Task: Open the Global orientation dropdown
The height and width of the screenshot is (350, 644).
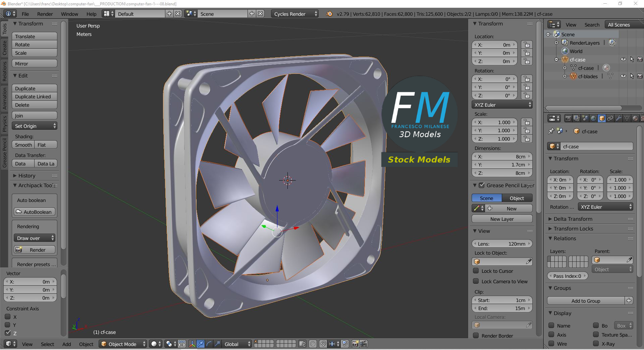Action: 237,344
